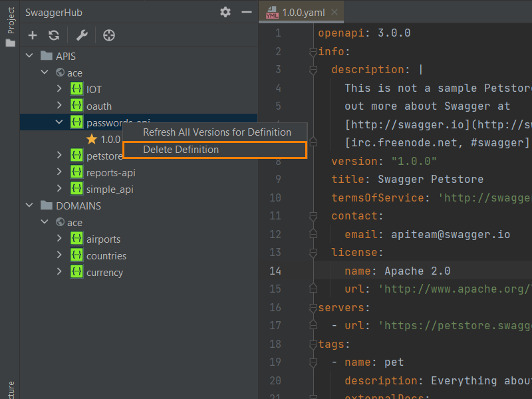This screenshot has width=532, height=399.
Task: Click the plus icon to add API
Action: coord(33,35)
